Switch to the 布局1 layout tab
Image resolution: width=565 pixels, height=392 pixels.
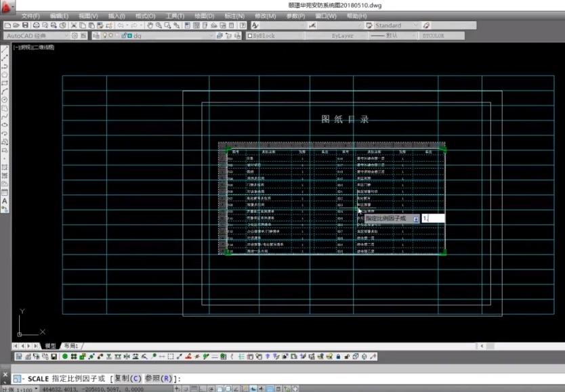click(x=71, y=345)
